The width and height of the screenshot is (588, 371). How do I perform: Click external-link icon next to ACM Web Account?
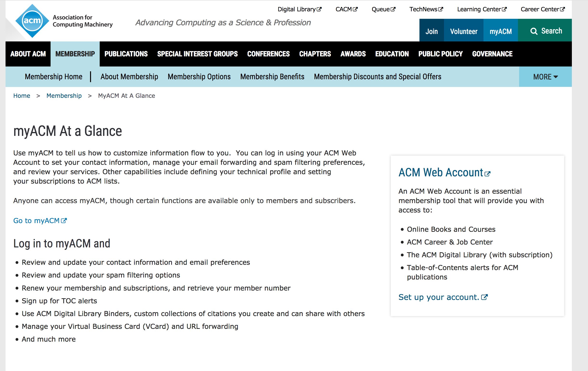(x=487, y=174)
